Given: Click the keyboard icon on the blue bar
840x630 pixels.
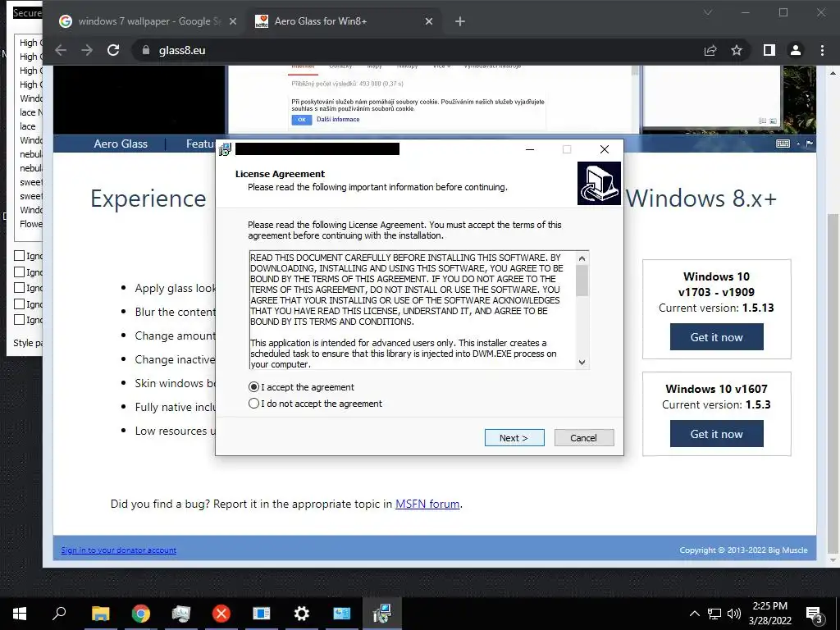Looking at the screenshot, I should tap(783, 144).
